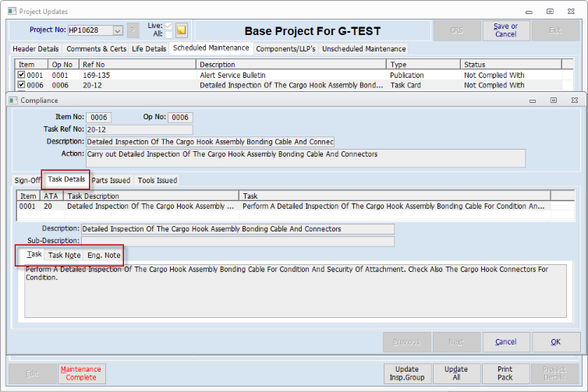Image resolution: width=588 pixels, height=392 pixels.
Task: Select the Task sub-tab
Action: [34, 255]
